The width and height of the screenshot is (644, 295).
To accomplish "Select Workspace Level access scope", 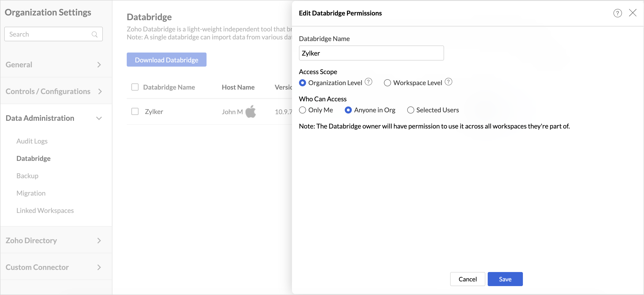I will tap(387, 83).
